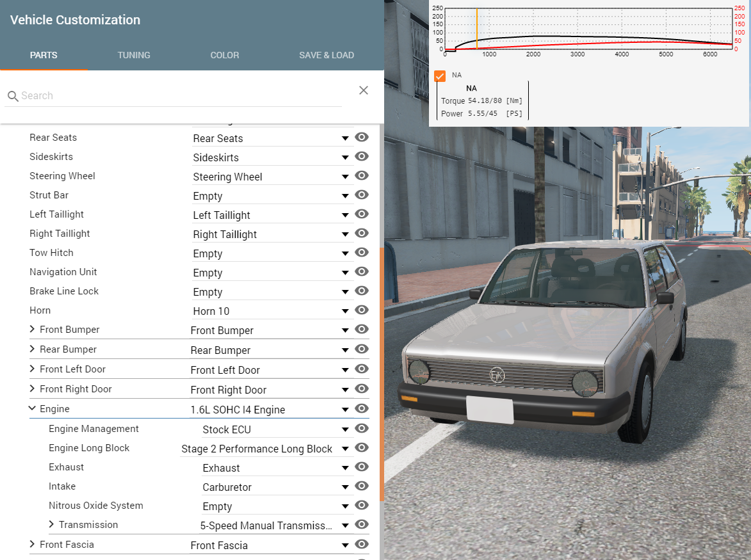Toggle Tow Hitch eye icon
751x560 pixels.
click(362, 252)
